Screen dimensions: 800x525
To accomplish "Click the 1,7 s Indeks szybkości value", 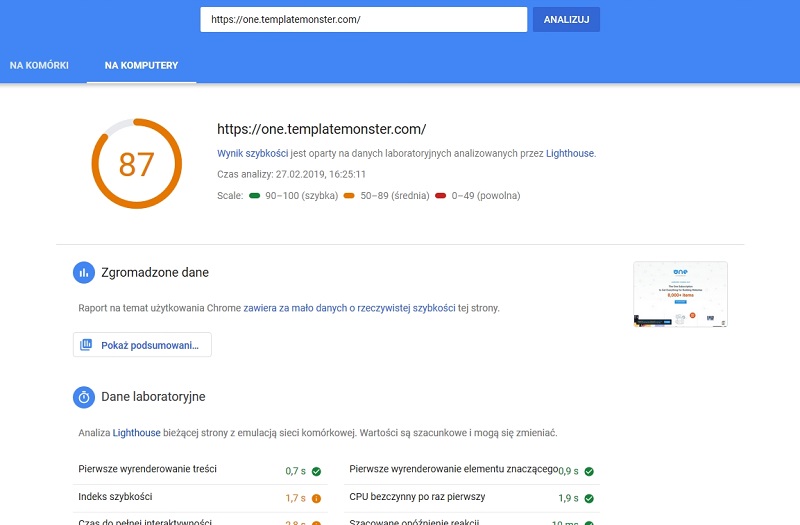I will pyautogui.click(x=295, y=498).
